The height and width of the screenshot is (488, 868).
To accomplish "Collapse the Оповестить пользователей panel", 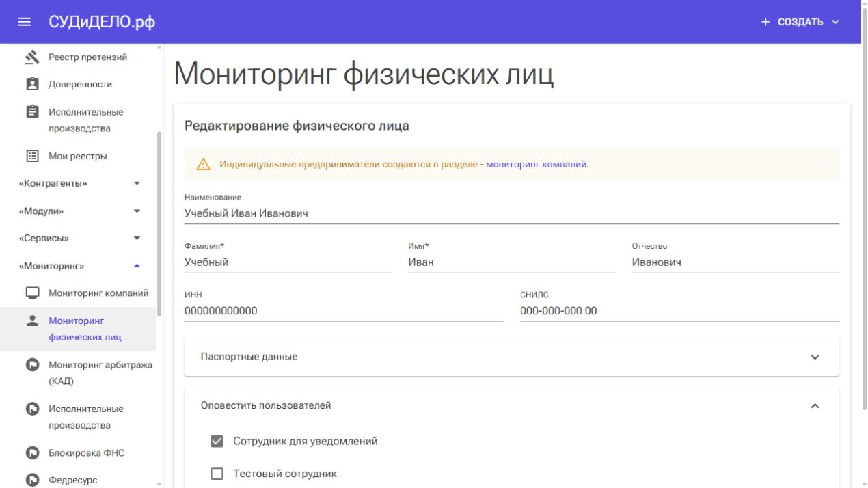I will coord(512,405).
